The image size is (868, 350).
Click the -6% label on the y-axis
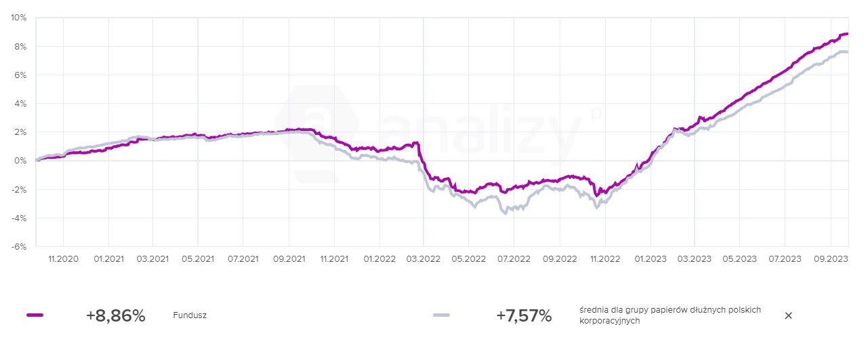[18, 246]
